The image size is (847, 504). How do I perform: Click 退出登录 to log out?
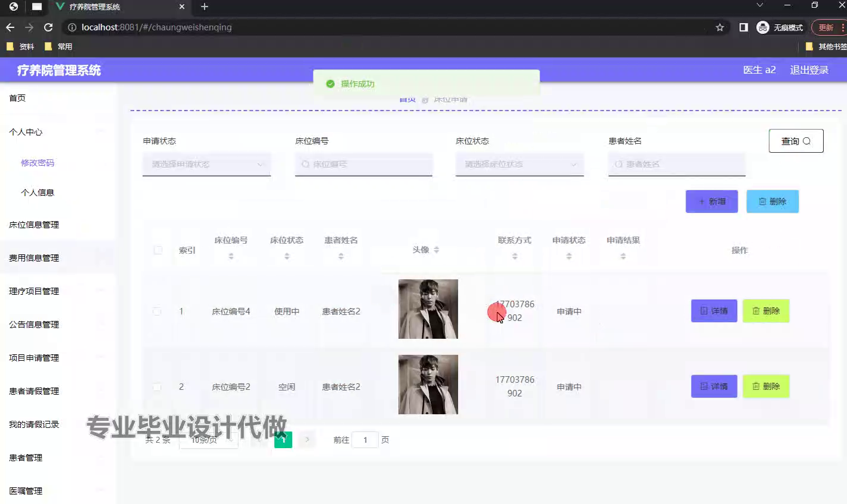click(x=809, y=70)
